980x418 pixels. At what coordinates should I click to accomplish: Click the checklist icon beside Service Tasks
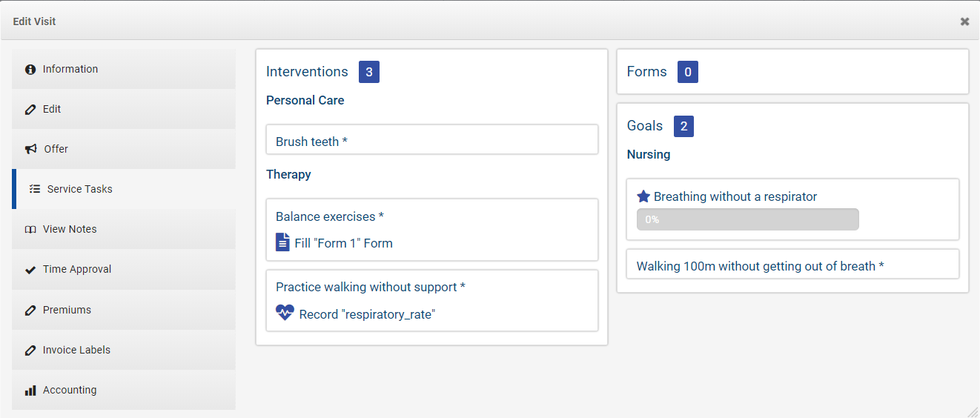coord(35,189)
